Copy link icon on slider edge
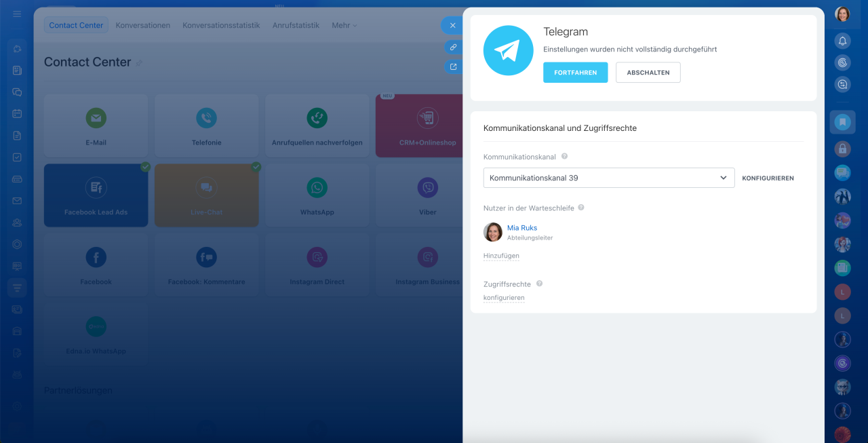The image size is (868, 443). click(453, 47)
